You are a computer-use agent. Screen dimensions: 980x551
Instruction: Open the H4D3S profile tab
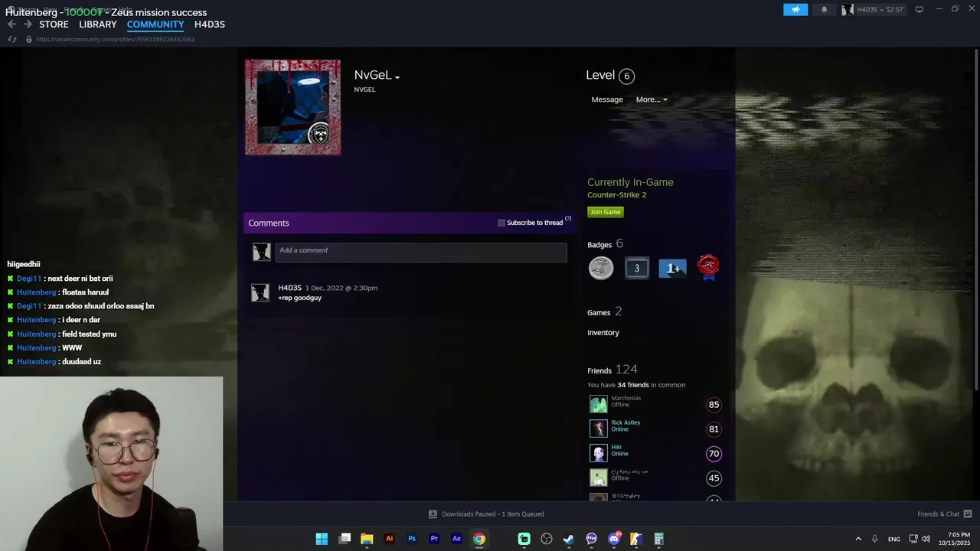[210, 24]
